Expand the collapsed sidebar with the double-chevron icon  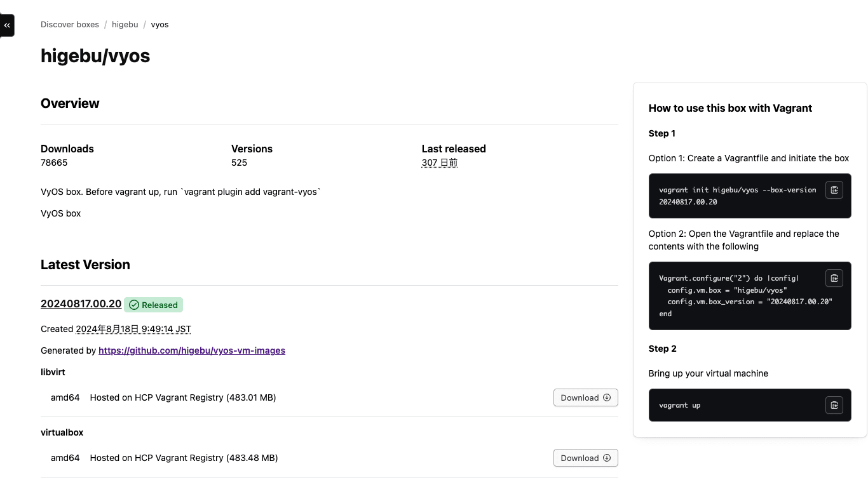[7, 25]
